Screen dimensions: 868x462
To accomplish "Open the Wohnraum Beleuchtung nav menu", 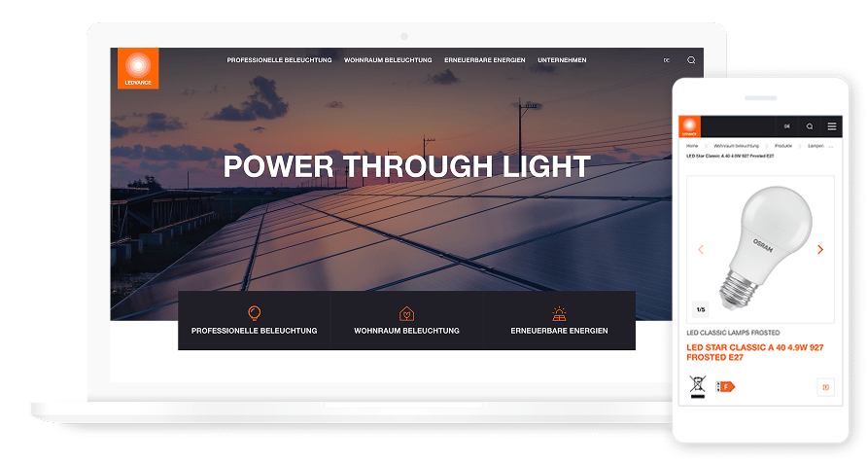I will (x=387, y=60).
